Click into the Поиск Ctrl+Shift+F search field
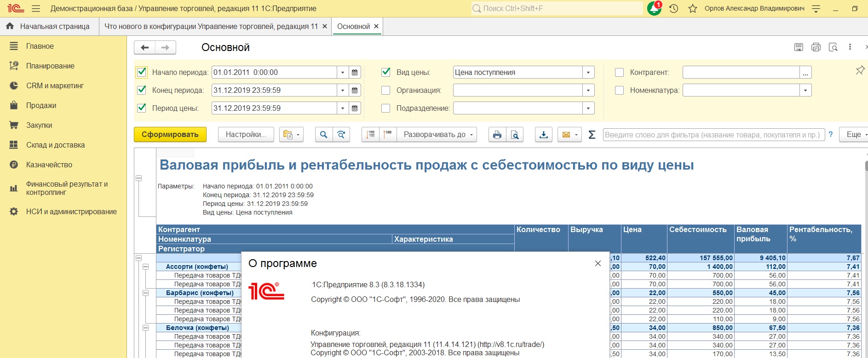Viewport: 868px width, 358px height. (x=557, y=8)
